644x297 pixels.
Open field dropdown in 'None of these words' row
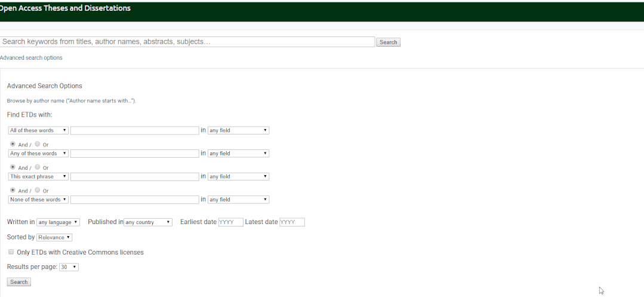click(238, 200)
